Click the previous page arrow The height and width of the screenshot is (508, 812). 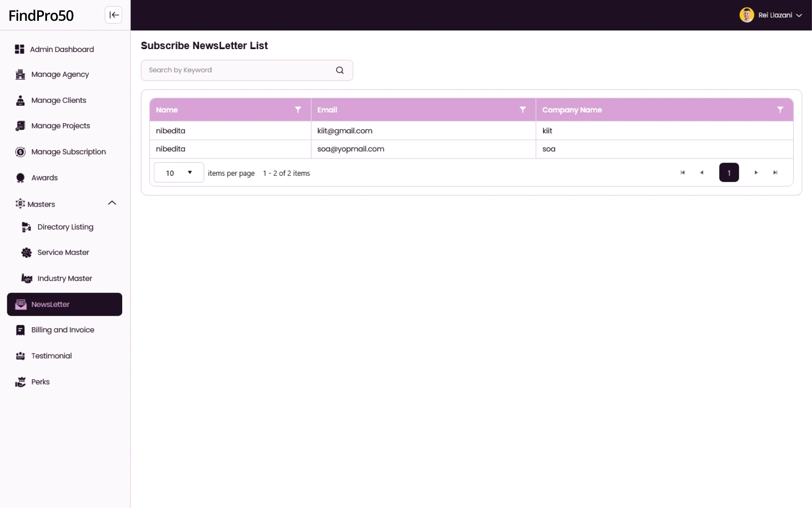(x=702, y=173)
